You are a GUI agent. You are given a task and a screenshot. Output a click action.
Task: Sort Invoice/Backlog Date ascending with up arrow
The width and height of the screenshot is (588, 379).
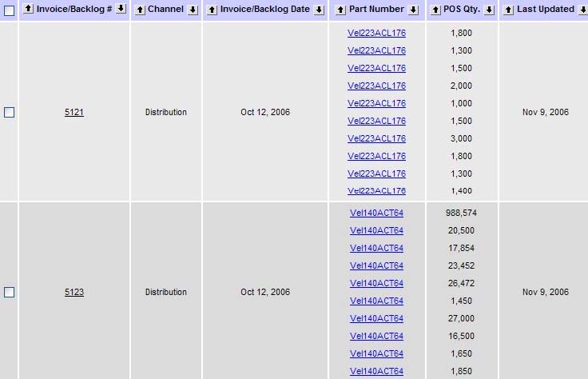(x=212, y=10)
